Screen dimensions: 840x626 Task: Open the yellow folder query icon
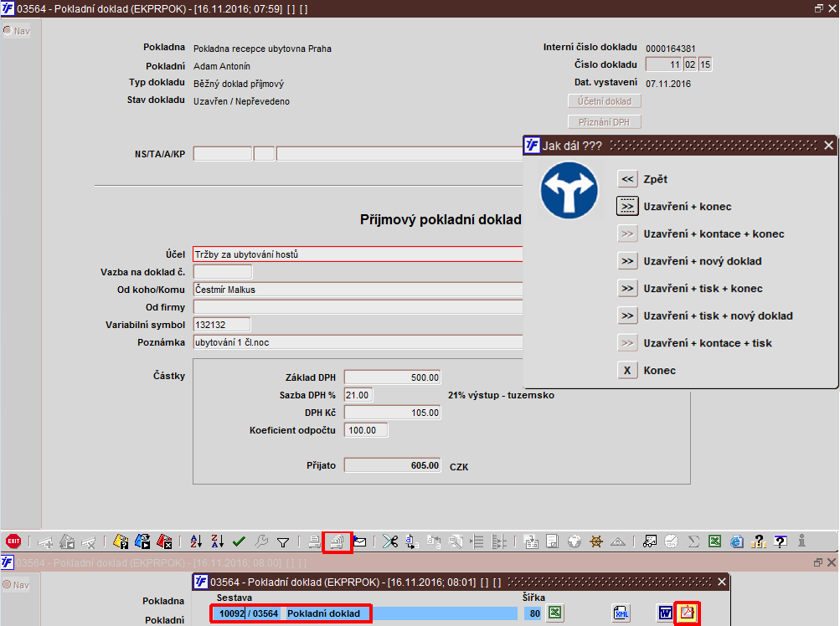tap(121, 542)
